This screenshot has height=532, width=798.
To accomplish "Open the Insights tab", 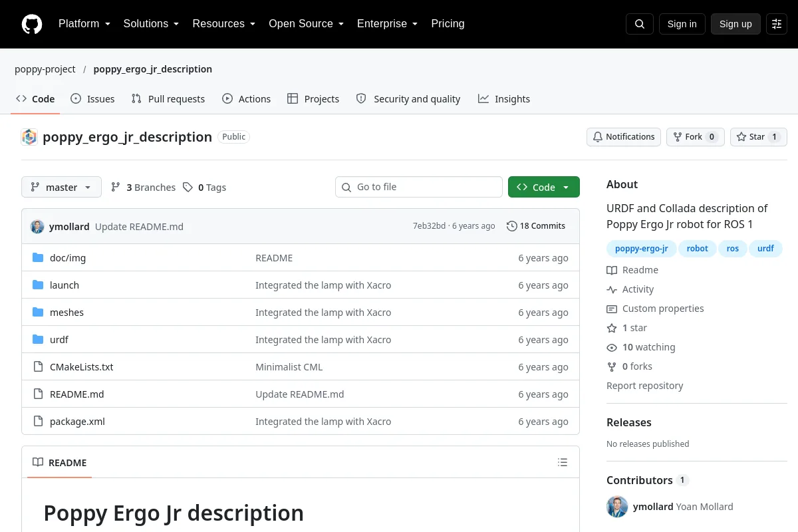I will pos(504,99).
